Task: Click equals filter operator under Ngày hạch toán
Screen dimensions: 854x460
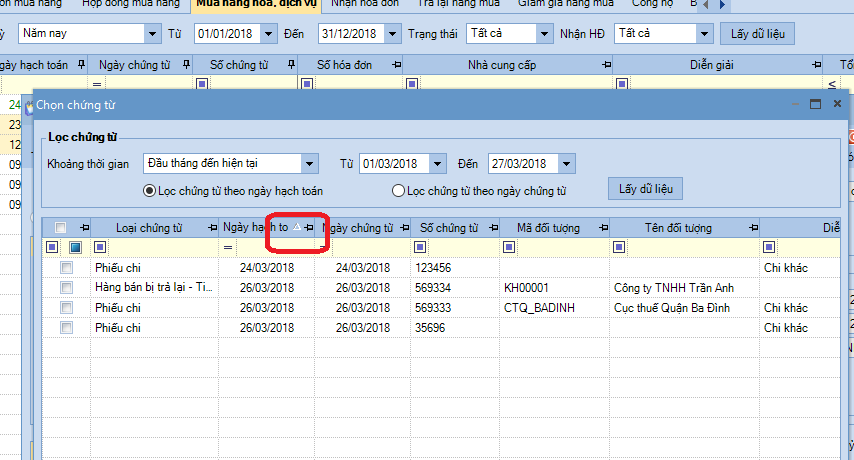Action: point(228,248)
